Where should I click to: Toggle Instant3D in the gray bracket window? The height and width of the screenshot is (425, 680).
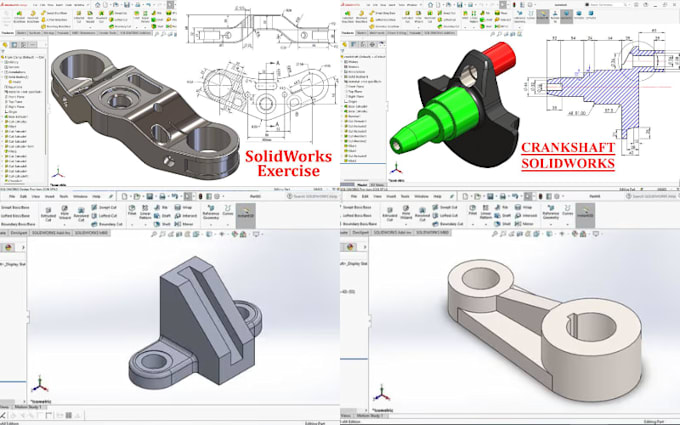tap(245, 215)
